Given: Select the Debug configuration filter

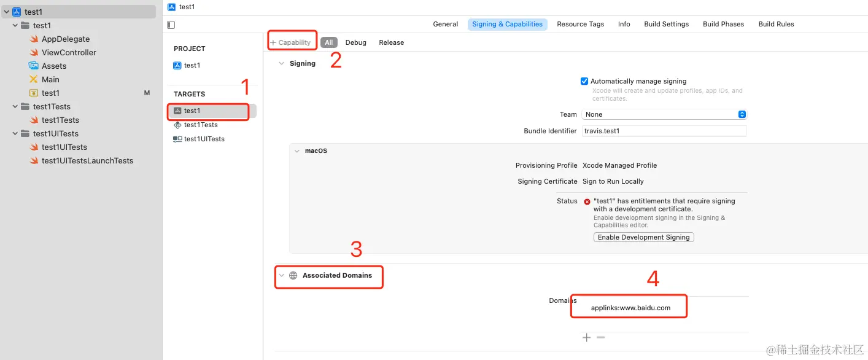Looking at the screenshot, I should coord(355,42).
